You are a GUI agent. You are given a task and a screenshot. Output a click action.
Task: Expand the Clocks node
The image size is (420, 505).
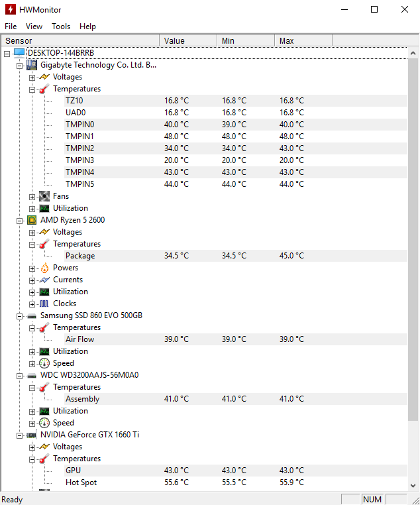pyautogui.click(x=32, y=304)
